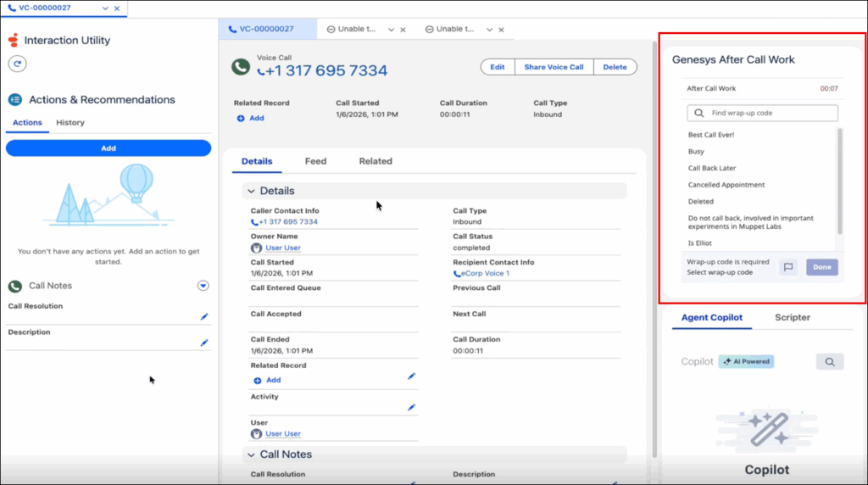Click the phone icon on VC-00000027 workspace tab
This screenshot has width=868, height=485.
tap(12, 8)
